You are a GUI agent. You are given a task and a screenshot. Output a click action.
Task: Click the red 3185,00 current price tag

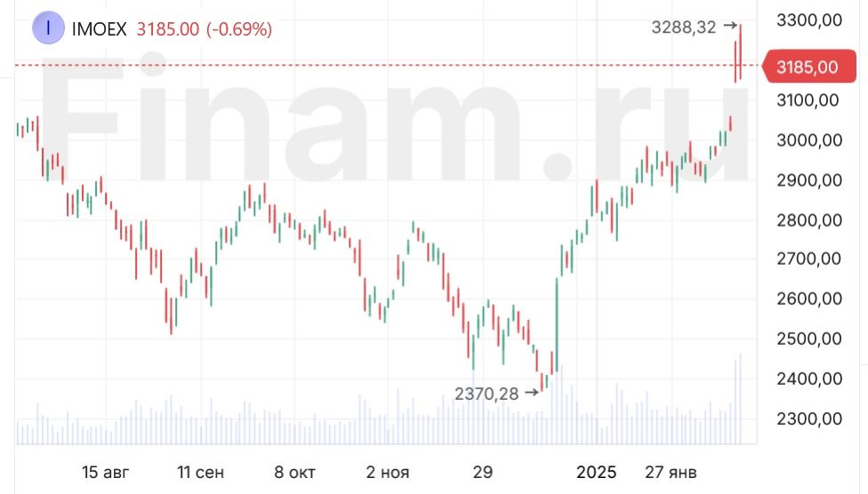click(807, 67)
